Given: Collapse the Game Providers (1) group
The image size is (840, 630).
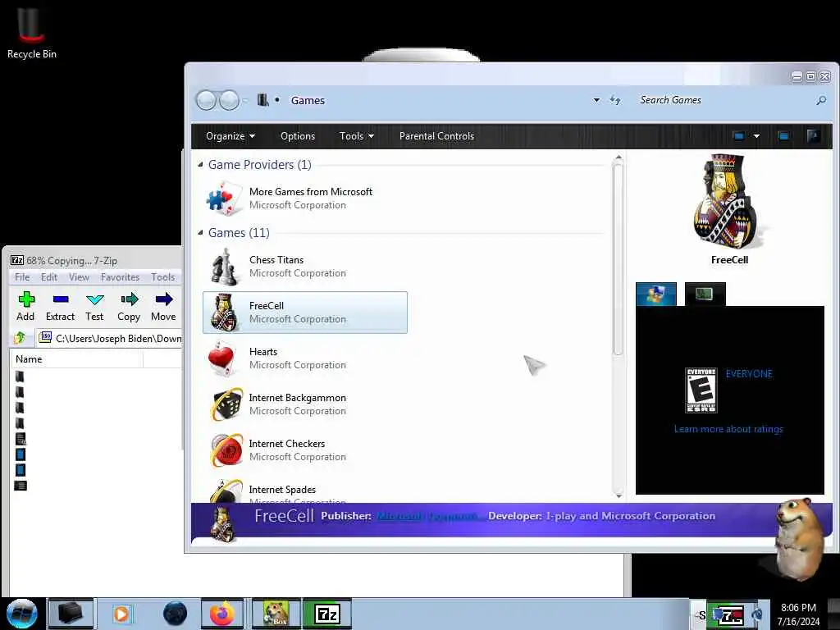Looking at the screenshot, I should pyautogui.click(x=200, y=164).
